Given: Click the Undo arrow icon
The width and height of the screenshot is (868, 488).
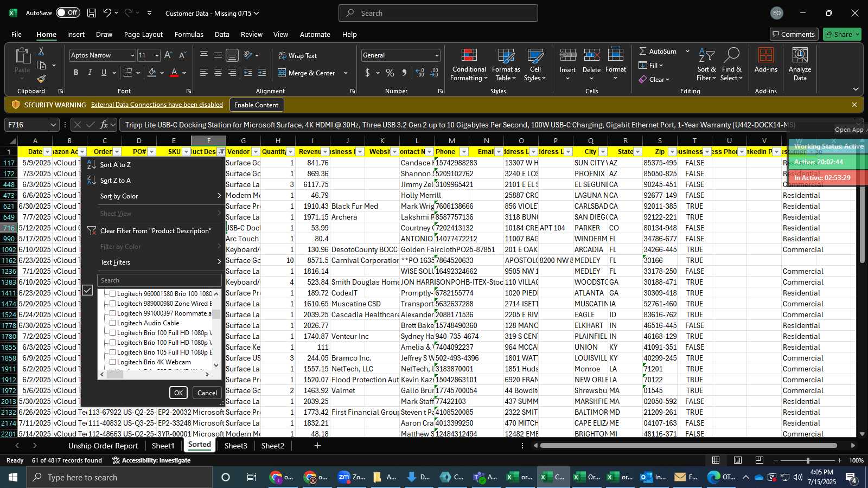Looking at the screenshot, I should [x=107, y=13].
